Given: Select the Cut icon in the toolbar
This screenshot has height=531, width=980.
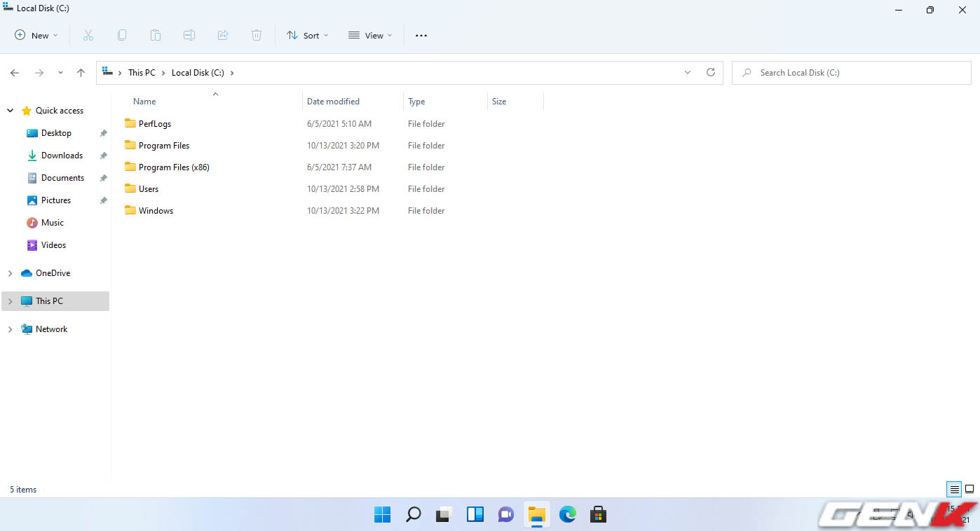Looking at the screenshot, I should coord(88,34).
